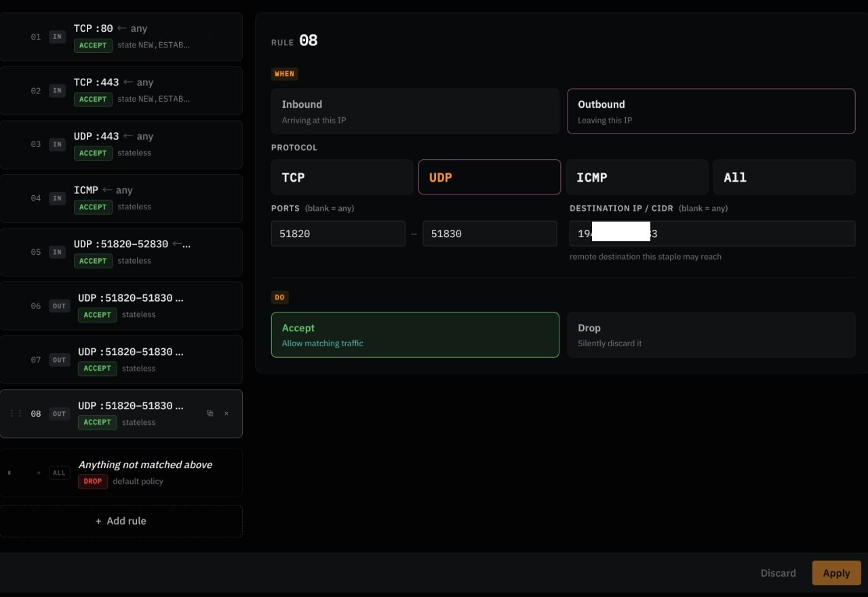Open rule 05 UDP :51820-52830
868x597 pixels.
[121, 252]
